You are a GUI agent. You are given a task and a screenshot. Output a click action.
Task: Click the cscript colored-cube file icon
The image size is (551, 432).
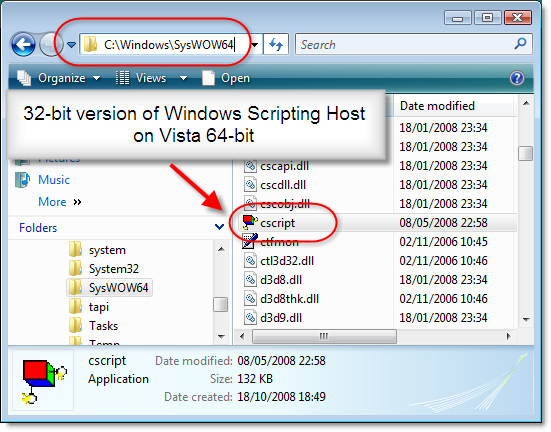pos(250,223)
